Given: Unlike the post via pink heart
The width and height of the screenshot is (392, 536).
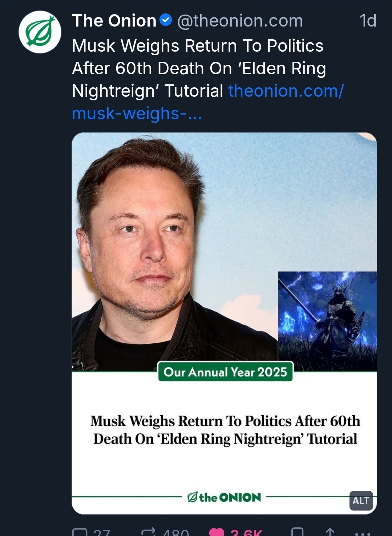Looking at the screenshot, I should click(217, 532).
